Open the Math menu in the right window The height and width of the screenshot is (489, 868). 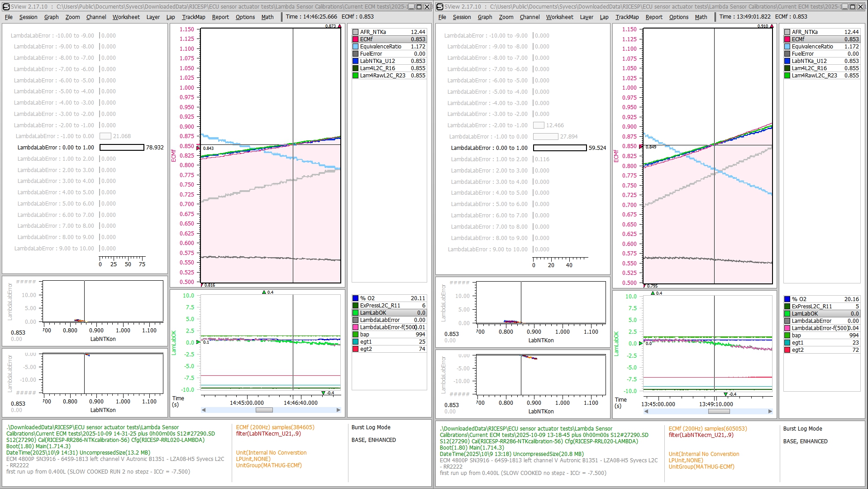(701, 17)
